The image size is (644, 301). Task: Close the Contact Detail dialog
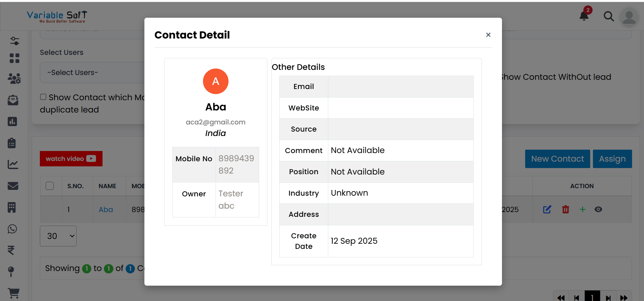488,35
